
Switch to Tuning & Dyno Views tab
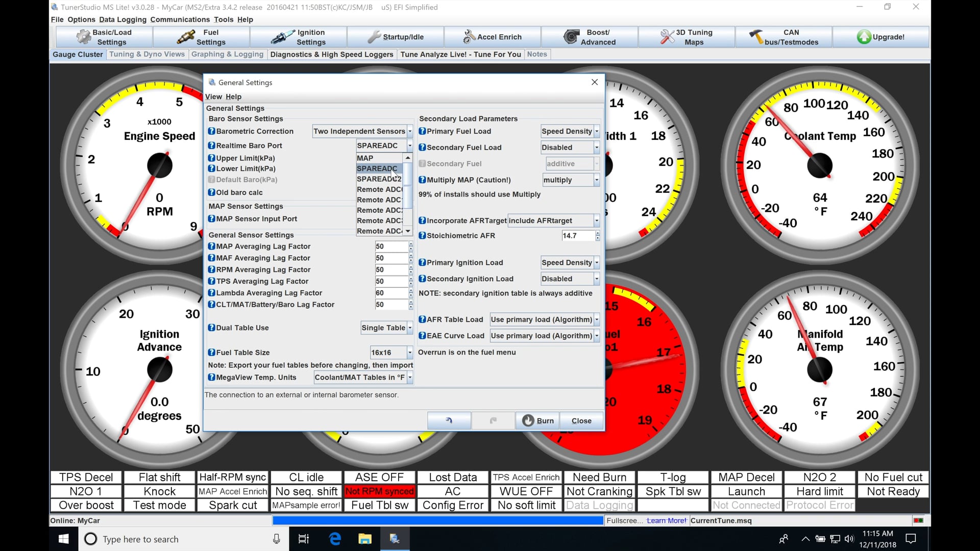[x=147, y=54]
